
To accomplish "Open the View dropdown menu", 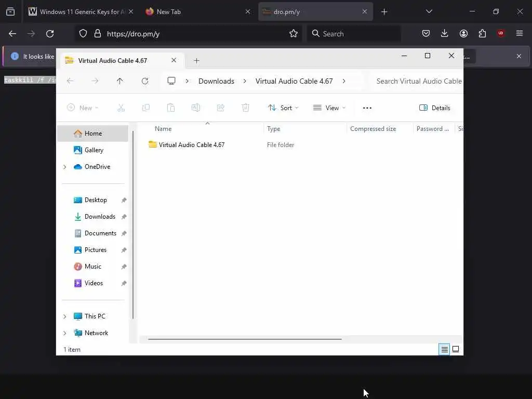I will 329,108.
